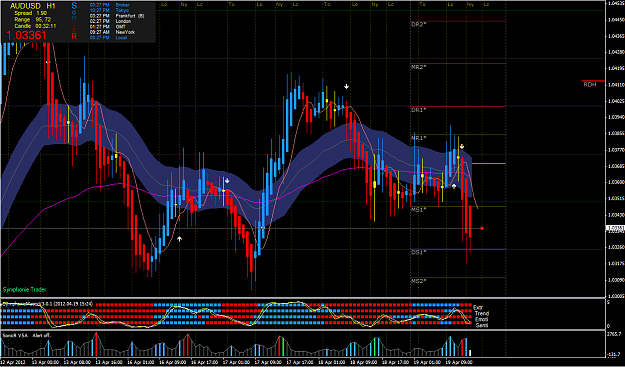Select the DS1* pivot level label
The width and height of the screenshot is (625, 367).
pyautogui.click(x=419, y=252)
